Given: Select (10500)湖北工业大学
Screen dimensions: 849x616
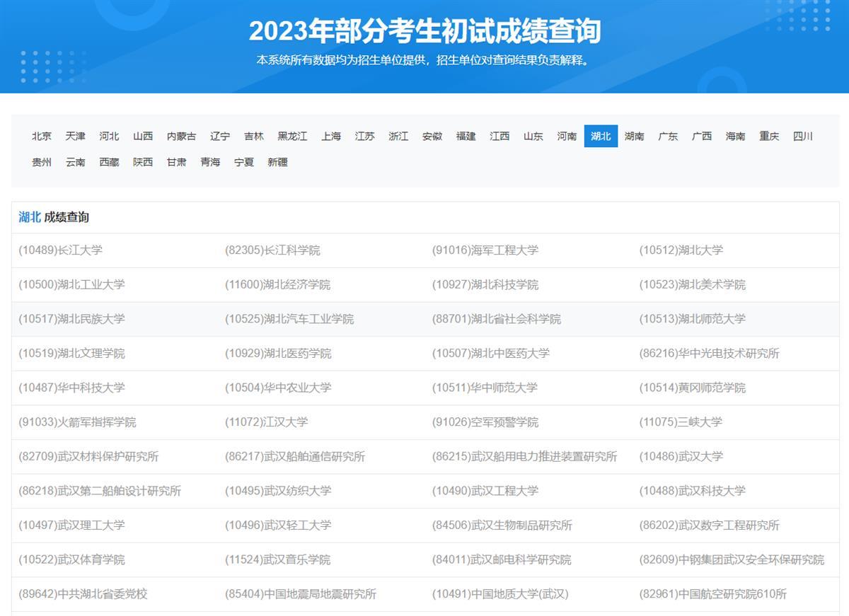Looking at the screenshot, I should 71,284.
